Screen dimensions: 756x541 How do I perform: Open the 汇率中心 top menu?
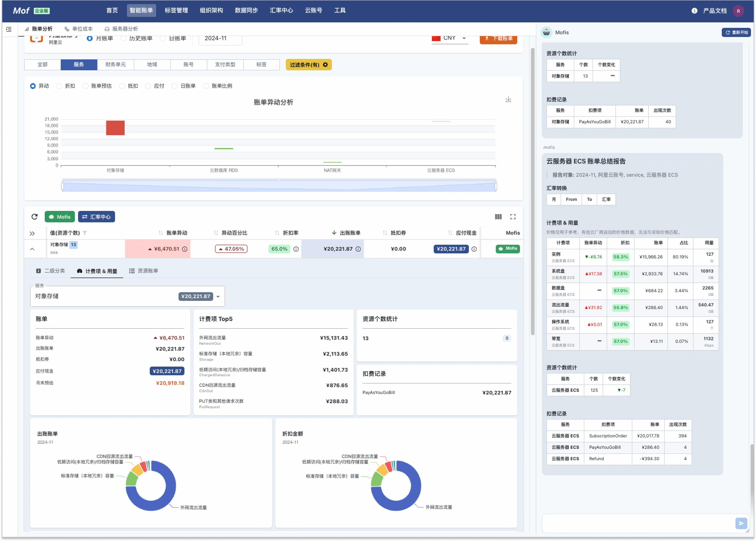(x=281, y=11)
